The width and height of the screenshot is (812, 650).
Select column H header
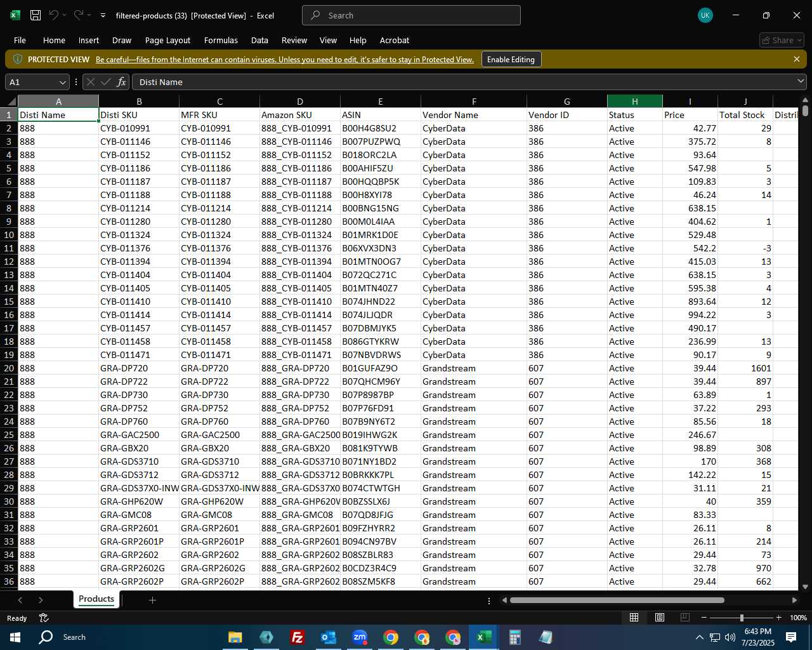pyautogui.click(x=634, y=102)
